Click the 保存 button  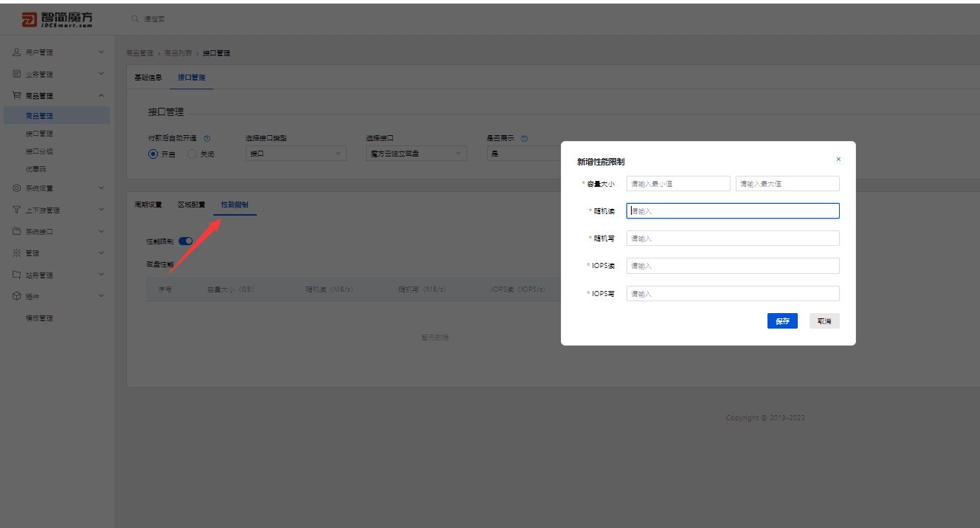tap(782, 321)
